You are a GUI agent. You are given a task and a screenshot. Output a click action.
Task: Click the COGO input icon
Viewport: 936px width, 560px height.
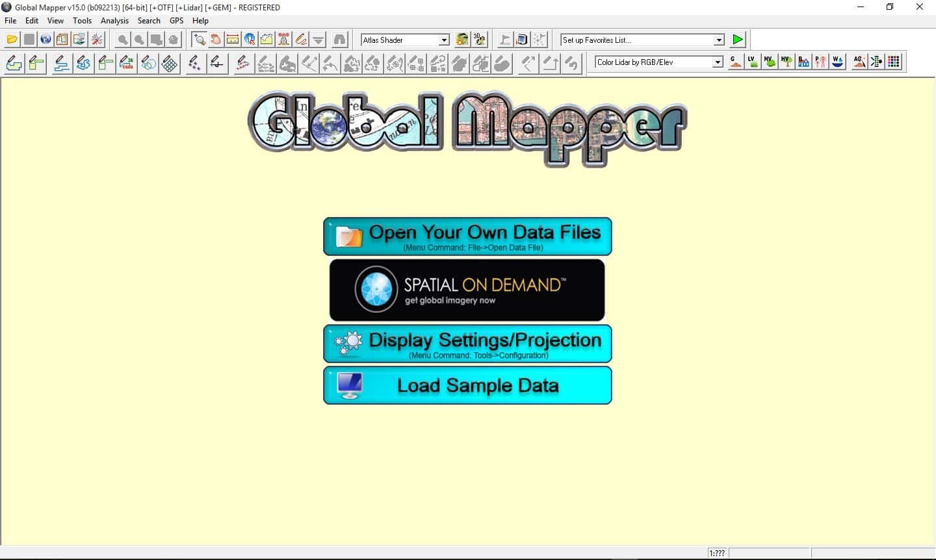coord(127,63)
